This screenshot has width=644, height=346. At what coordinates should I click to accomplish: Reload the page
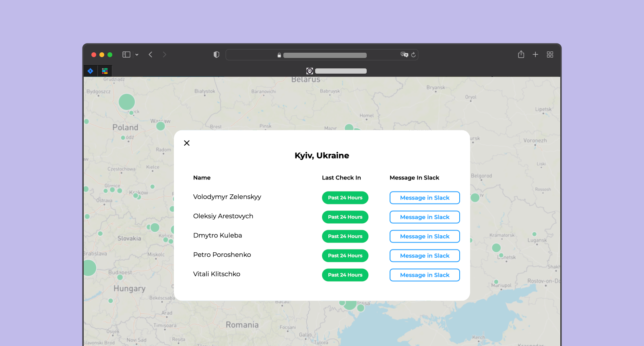click(x=413, y=55)
